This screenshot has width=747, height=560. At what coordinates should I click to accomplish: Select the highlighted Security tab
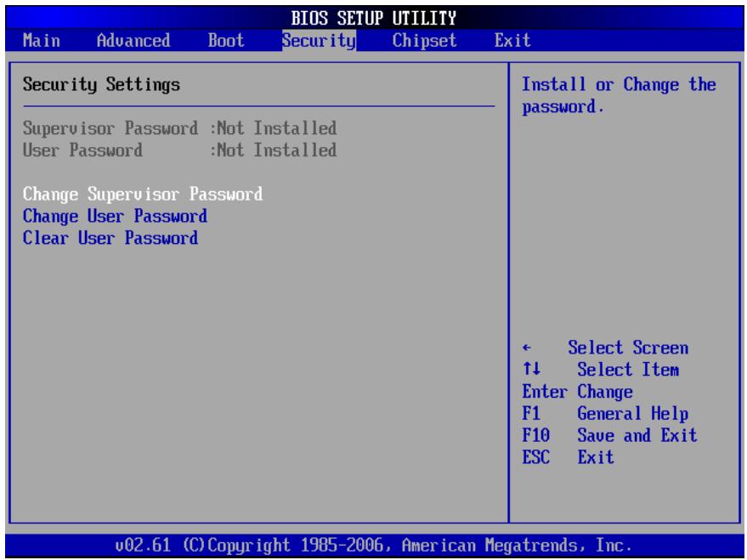319,41
